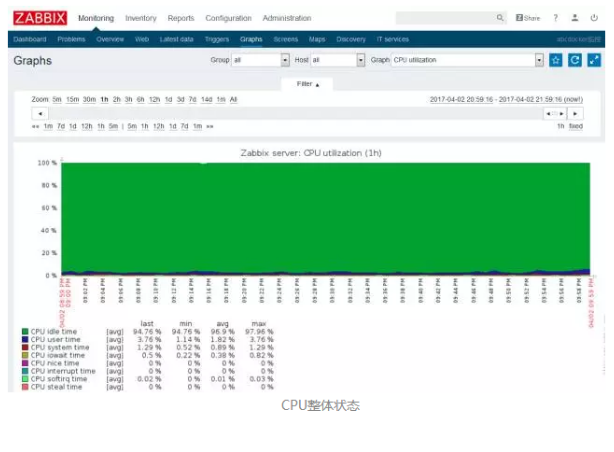Go to the Problems tab

71,39
